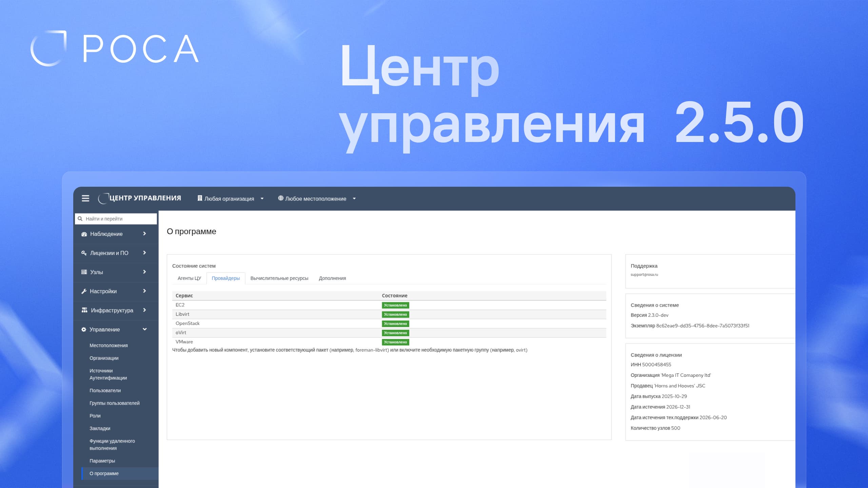
Task: Click the hamburger menu icon
Action: (x=85, y=199)
